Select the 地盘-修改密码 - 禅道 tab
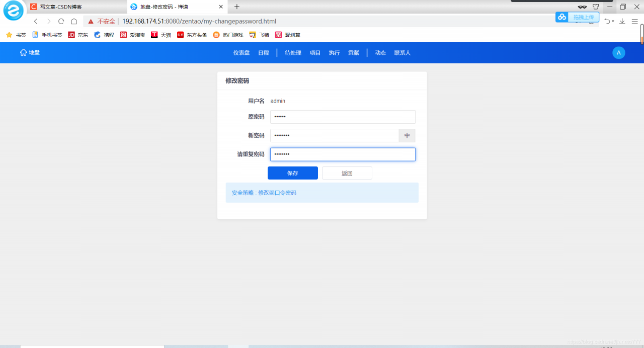This screenshot has height=348, width=644. coord(177,7)
